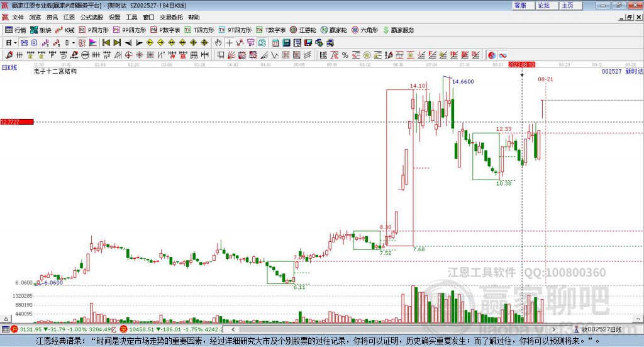Click the 主页 homepage button
Image resolution: width=644 pixels, height=347 pixels.
click(570, 5)
